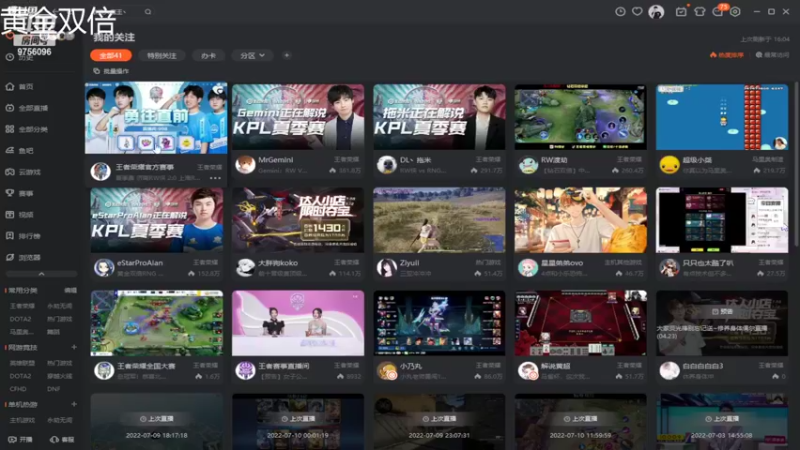Open 王者赛事直播间 pink studio thumbnail
The height and width of the screenshot is (450, 800).
coord(298,323)
